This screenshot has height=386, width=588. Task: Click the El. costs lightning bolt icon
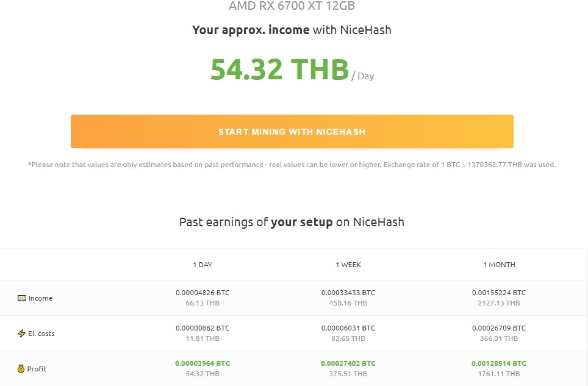21,334
